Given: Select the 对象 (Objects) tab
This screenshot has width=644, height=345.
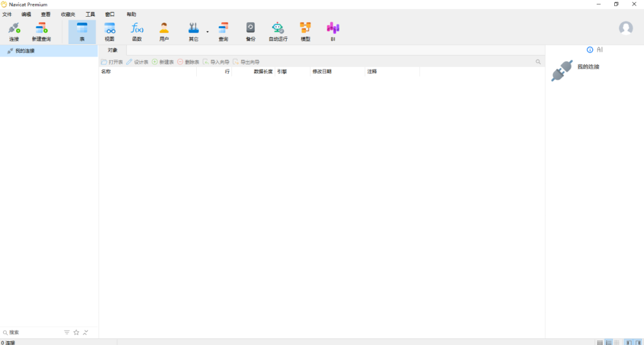Looking at the screenshot, I should coord(113,50).
